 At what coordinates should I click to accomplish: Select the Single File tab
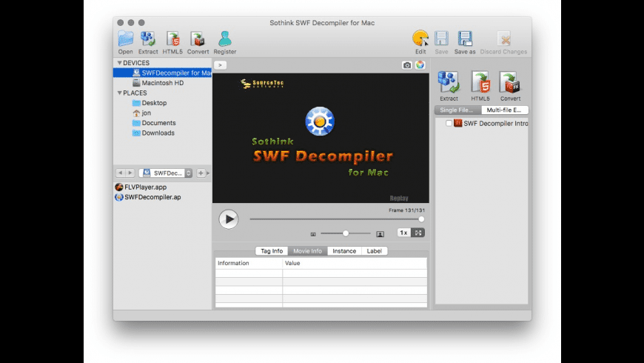pos(457,110)
